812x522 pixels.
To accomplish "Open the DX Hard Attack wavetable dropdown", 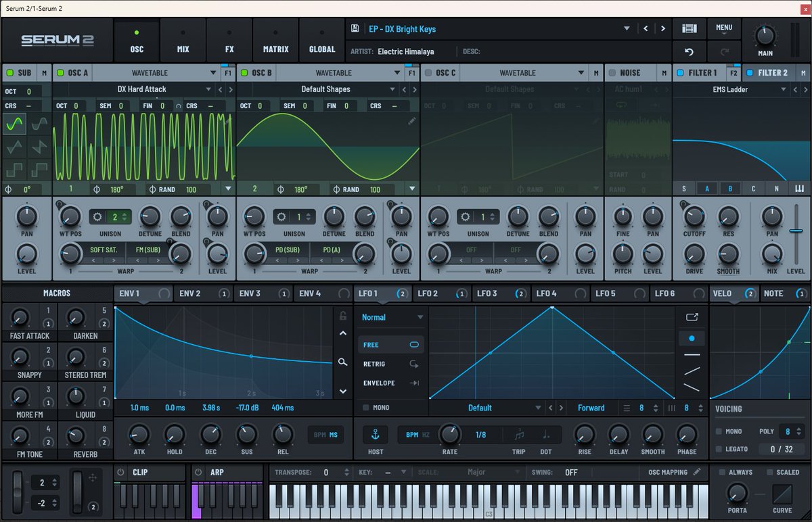I will point(209,89).
